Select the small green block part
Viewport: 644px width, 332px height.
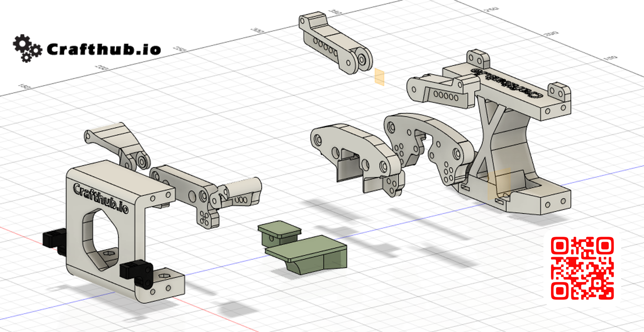[279, 233]
